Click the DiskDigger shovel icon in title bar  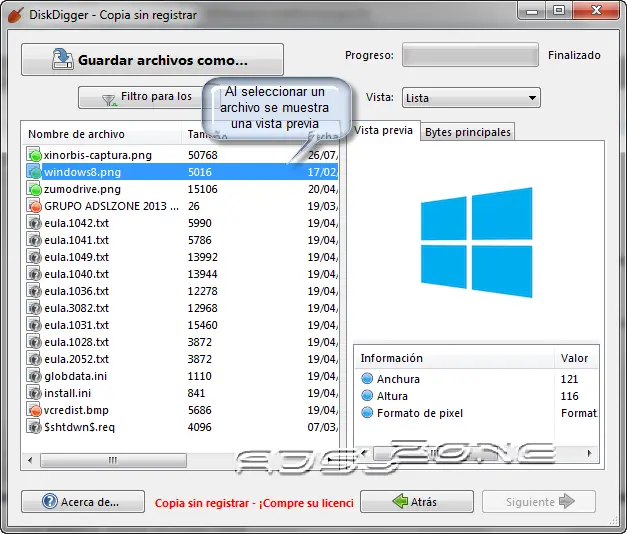(x=16, y=15)
